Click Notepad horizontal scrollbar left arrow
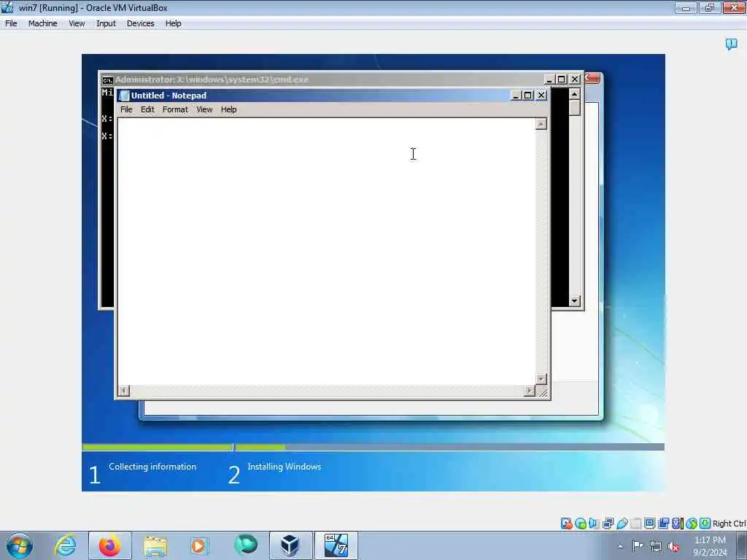Viewport: 747px width, 560px height. (124, 391)
